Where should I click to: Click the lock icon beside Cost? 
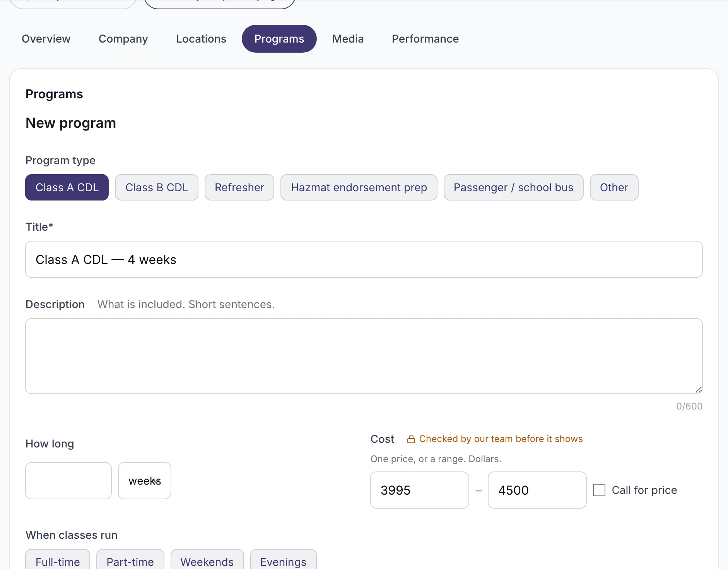click(411, 439)
